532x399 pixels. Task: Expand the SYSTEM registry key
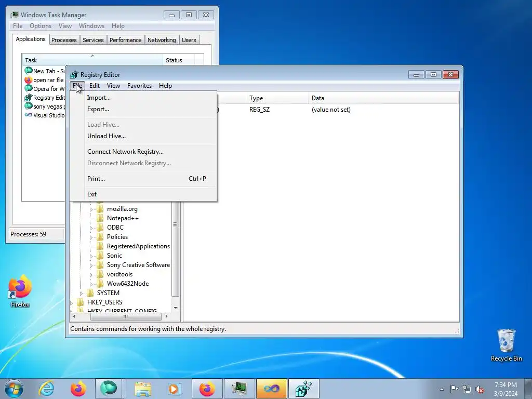click(81, 294)
